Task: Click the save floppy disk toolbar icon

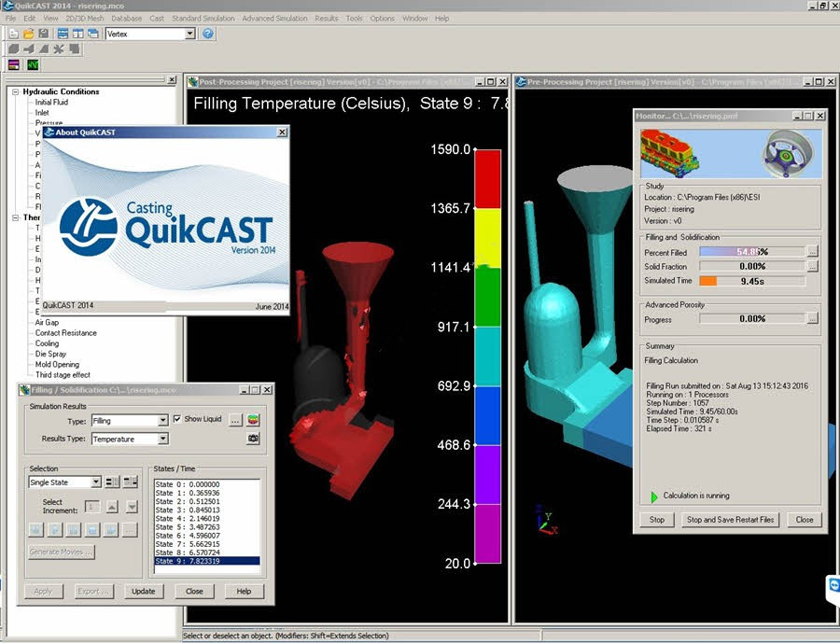Action: pos(43,34)
